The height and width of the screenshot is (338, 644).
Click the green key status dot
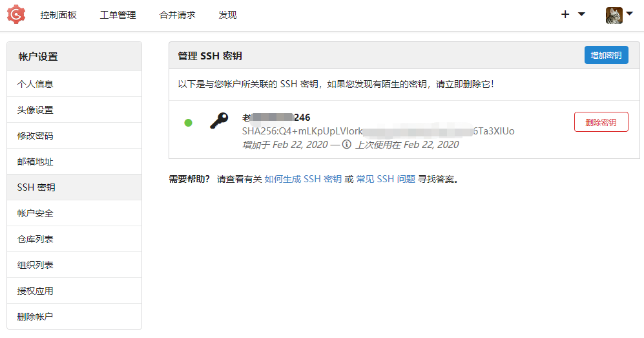[x=188, y=122]
